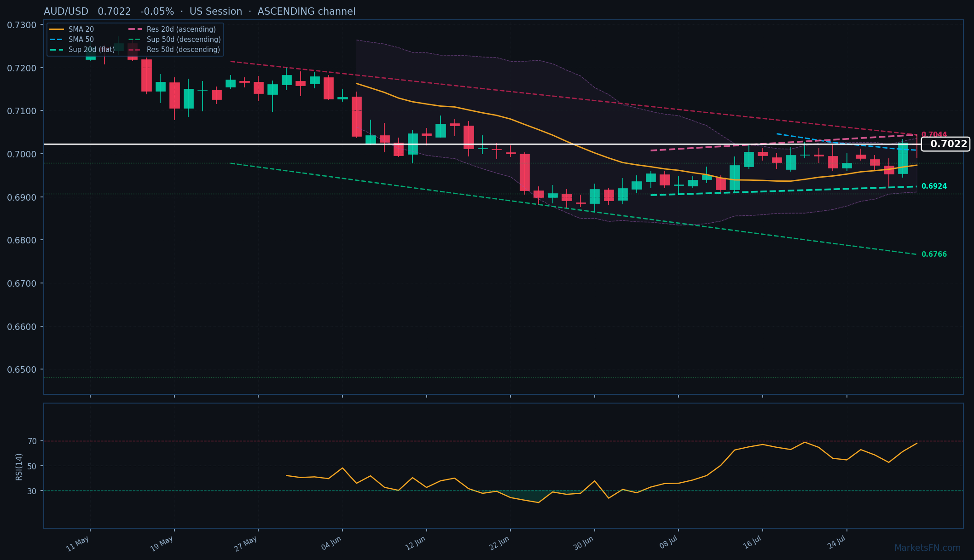Click the 16 Jul date label

753,543
